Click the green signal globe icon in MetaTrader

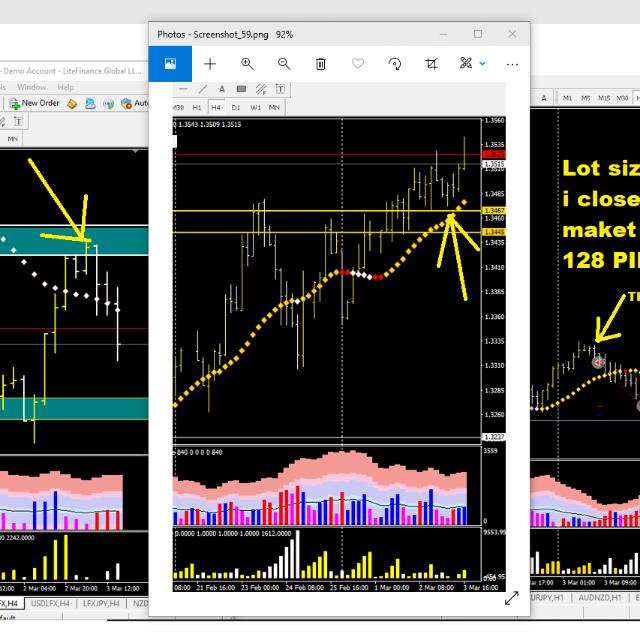(109, 104)
